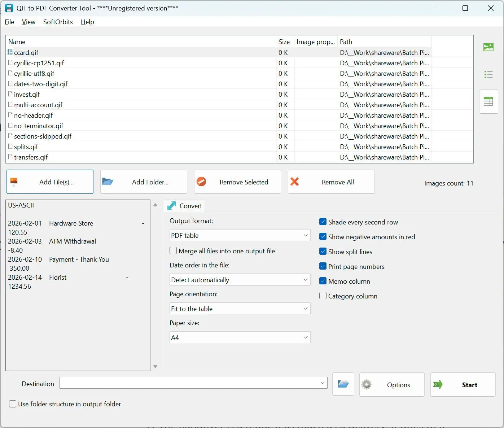Click the Hardware Store line in preview

click(x=71, y=223)
